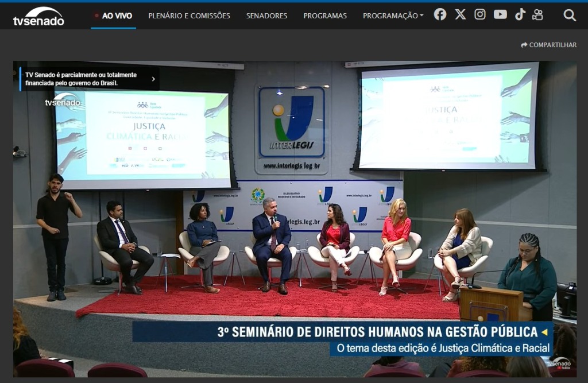588x383 pixels.
Task: Open the X (Twitter) profile icon
Action: 460,14
